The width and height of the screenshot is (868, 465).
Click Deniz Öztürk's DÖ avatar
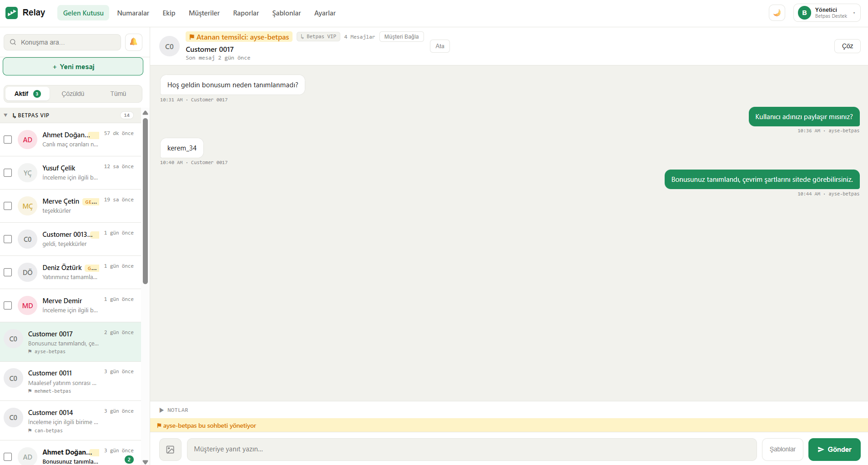click(27, 272)
